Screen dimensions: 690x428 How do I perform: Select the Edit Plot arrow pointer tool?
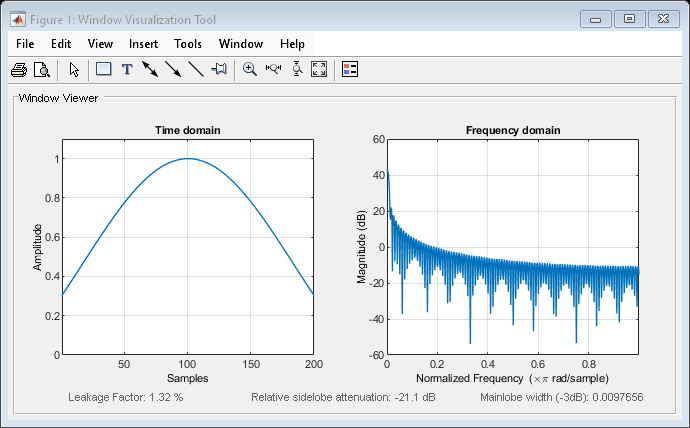coord(74,70)
